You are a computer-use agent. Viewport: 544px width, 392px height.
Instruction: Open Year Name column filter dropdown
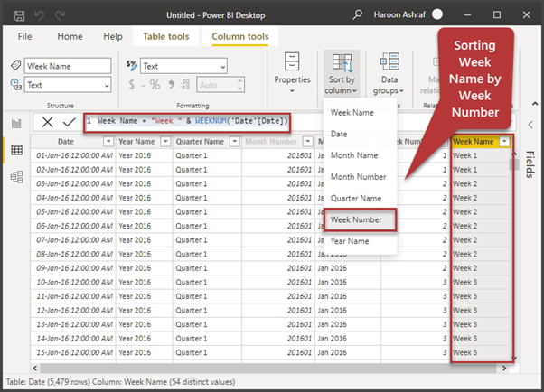[x=165, y=141]
